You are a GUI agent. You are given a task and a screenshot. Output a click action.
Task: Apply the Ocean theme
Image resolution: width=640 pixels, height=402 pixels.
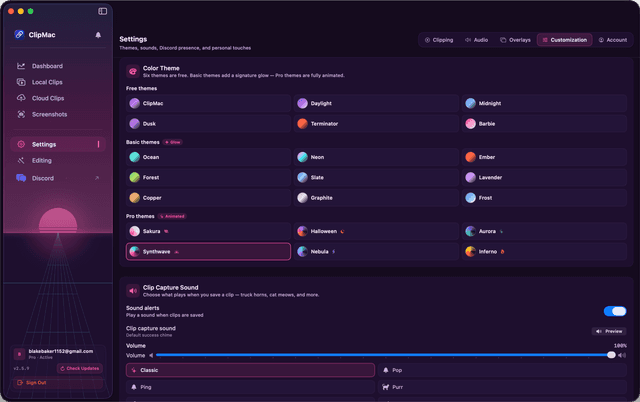click(208, 157)
